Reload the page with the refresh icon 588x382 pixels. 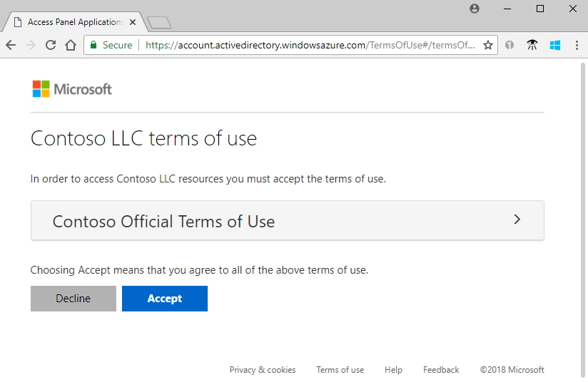(x=51, y=45)
